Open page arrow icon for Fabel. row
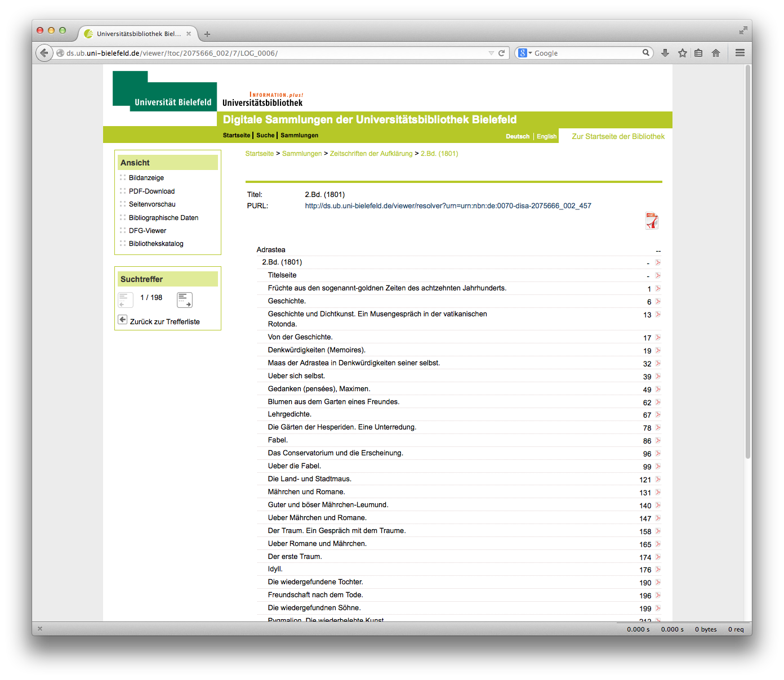The width and height of the screenshot is (784, 680). (x=658, y=440)
